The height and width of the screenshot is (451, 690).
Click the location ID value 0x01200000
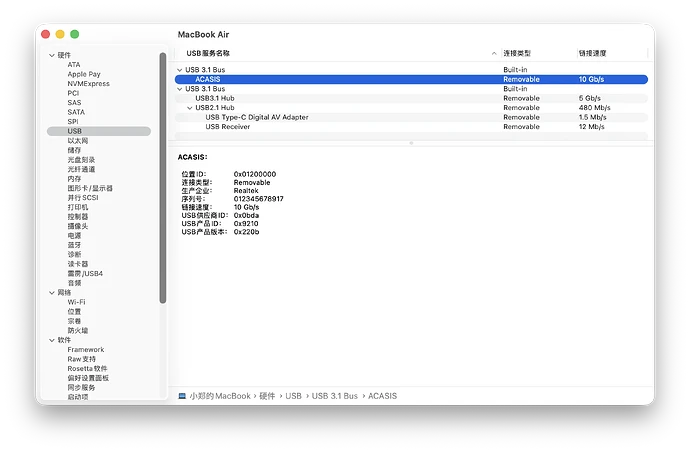(255, 174)
